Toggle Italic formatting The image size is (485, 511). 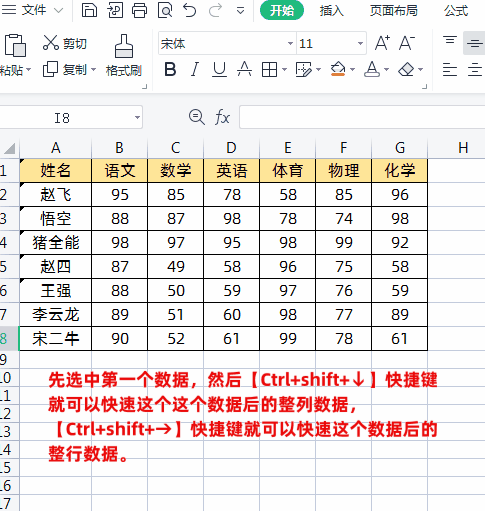tap(195, 70)
